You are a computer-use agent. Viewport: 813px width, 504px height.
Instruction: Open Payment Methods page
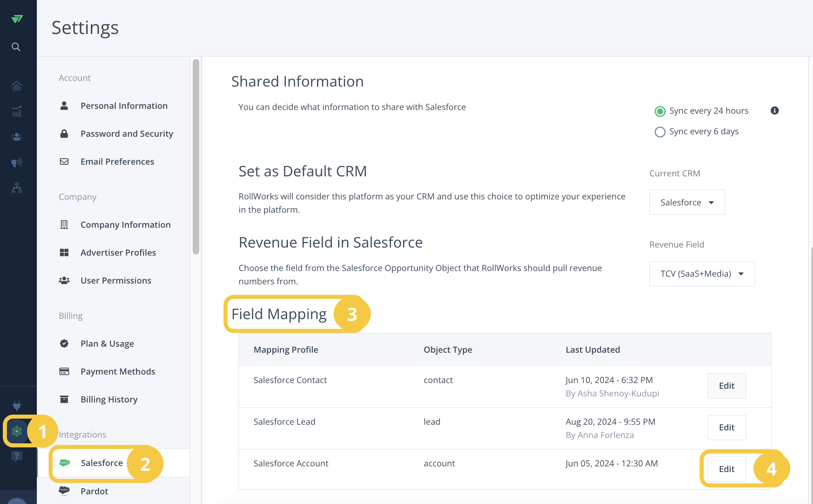[x=118, y=371]
